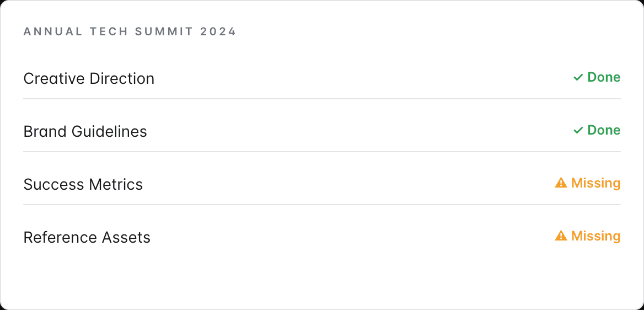Click the divider line below Brand Guidelines
The width and height of the screenshot is (644, 310).
click(322, 152)
